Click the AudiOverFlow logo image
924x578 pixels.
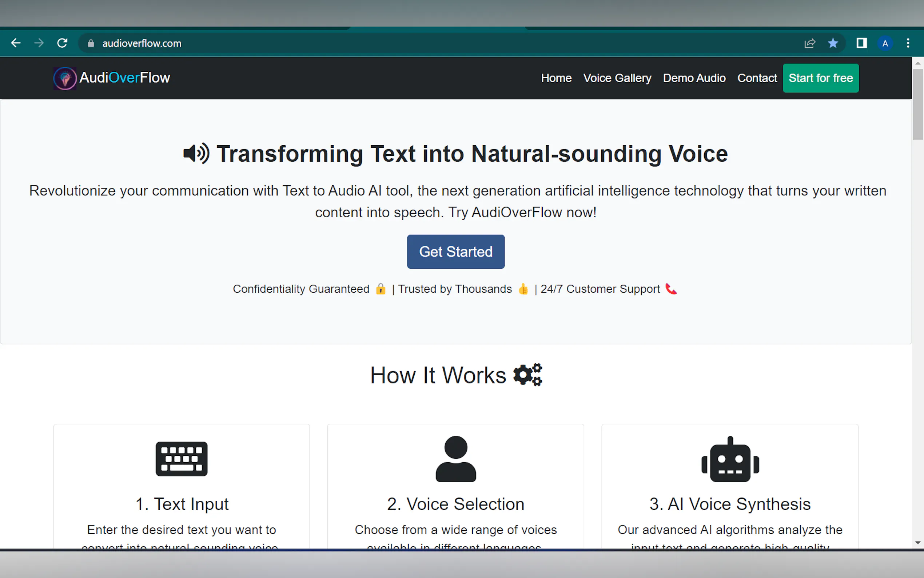tap(65, 78)
